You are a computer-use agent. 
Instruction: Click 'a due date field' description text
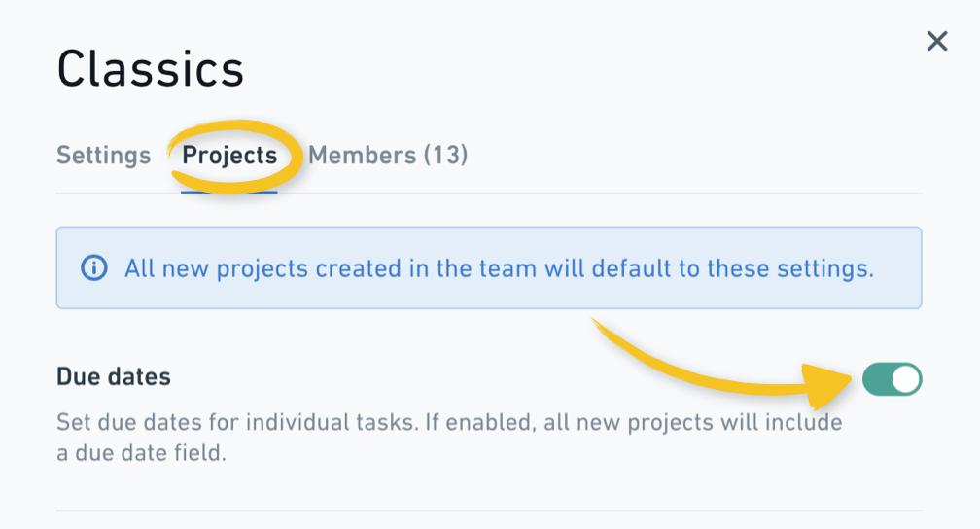tap(141, 453)
